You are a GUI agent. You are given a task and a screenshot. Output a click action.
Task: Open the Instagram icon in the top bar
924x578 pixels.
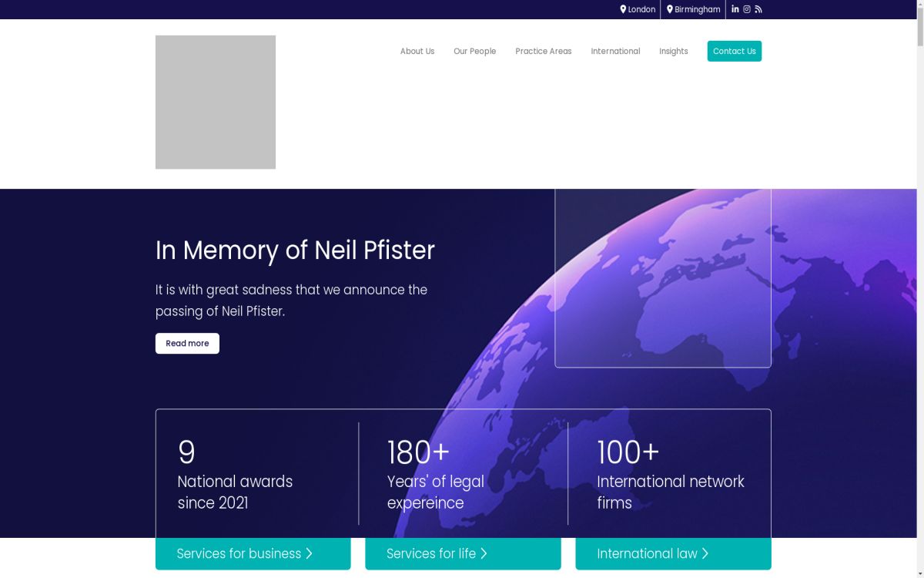pyautogui.click(x=746, y=9)
